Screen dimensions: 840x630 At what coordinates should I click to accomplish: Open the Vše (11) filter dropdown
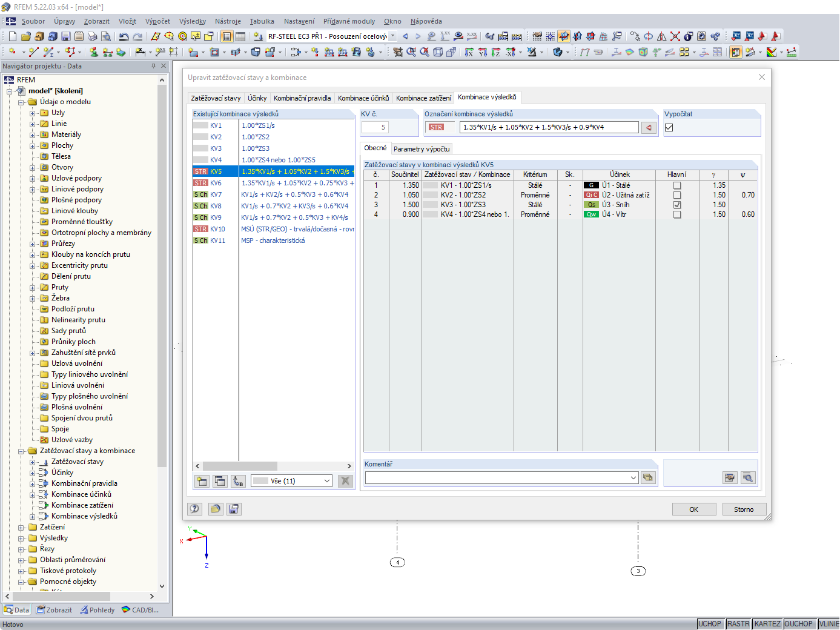[x=326, y=481]
